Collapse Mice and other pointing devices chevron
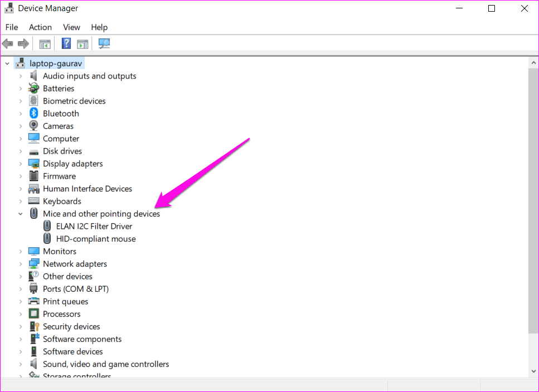 (x=21, y=214)
